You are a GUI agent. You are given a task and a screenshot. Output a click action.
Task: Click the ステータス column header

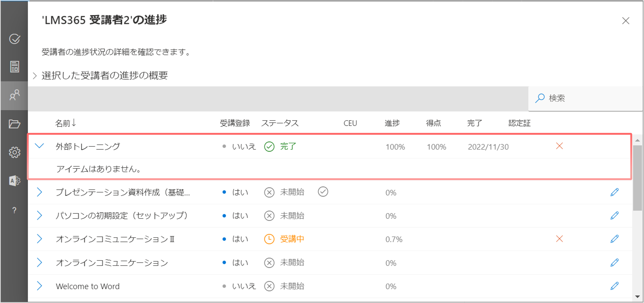point(280,123)
